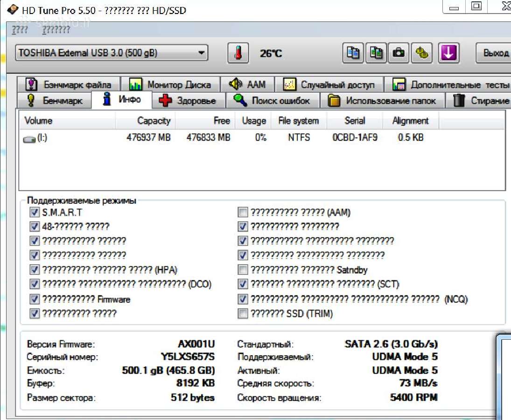Open the Здоровье tab
511x420 pixels.
coord(188,100)
